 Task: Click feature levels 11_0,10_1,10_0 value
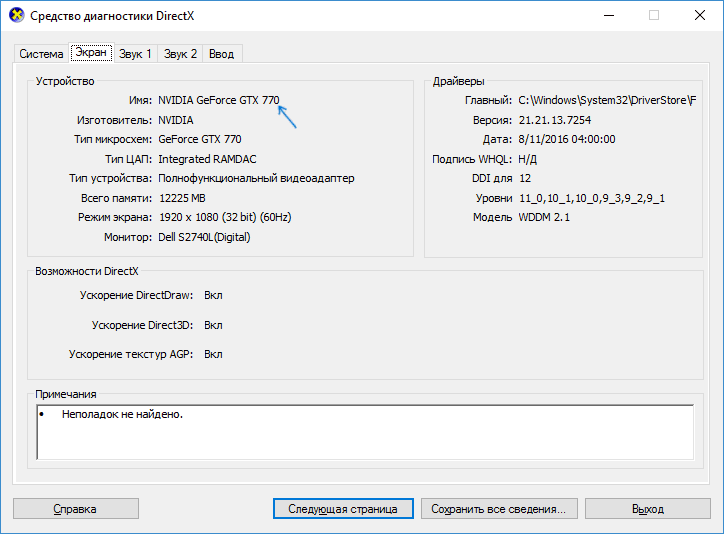coord(591,198)
